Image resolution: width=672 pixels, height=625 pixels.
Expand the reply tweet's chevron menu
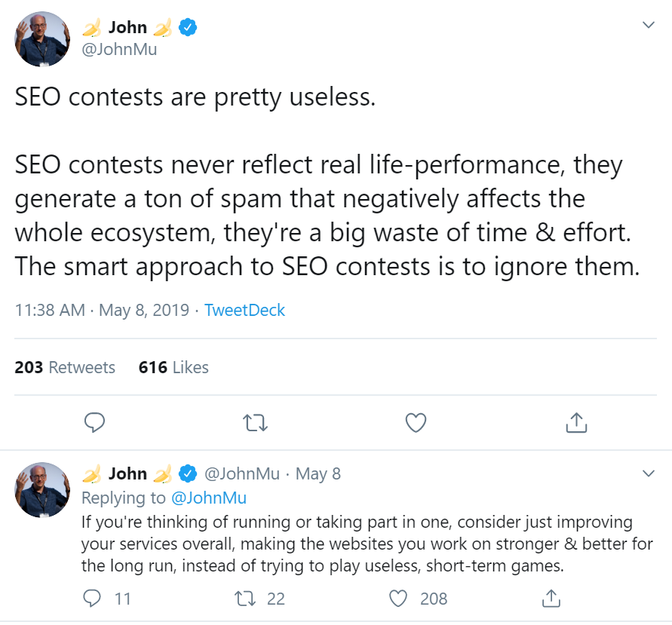(648, 473)
